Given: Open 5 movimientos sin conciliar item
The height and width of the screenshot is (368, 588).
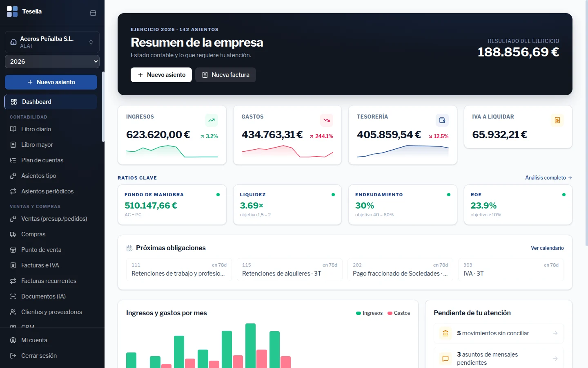Looking at the screenshot, I should 499,333.
